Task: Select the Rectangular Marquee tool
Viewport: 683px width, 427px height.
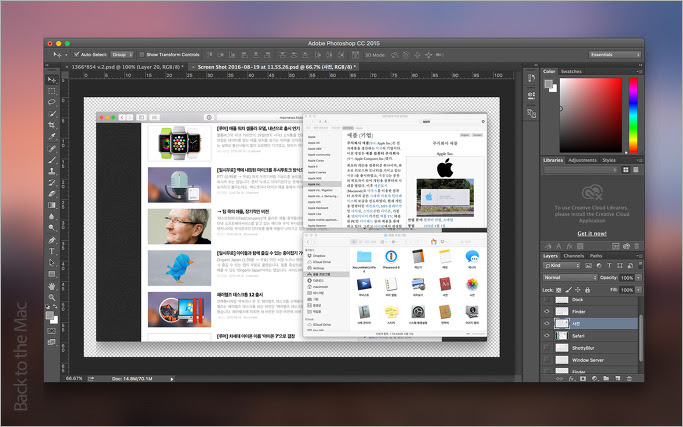Action: [x=51, y=91]
